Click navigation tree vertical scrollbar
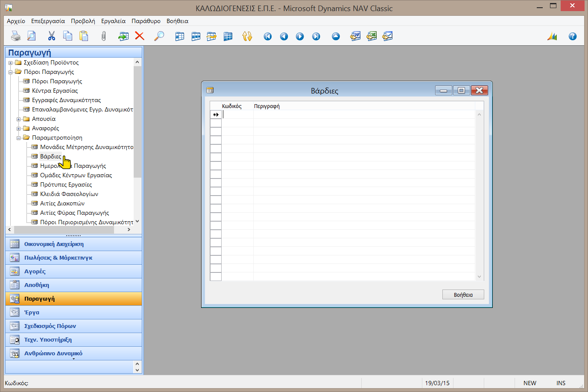588x392 pixels. tap(137, 122)
